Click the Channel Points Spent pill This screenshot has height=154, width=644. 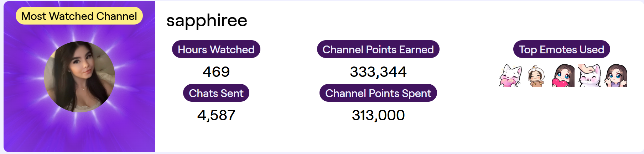pos(378,93)
